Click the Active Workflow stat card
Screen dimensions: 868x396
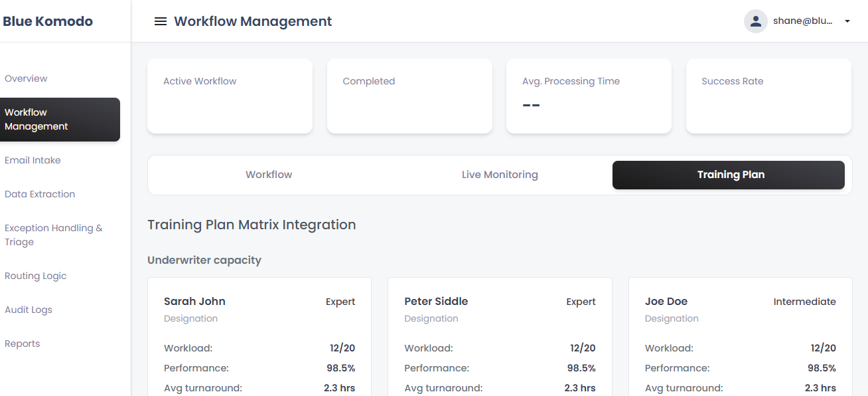[x=230, y=96]
